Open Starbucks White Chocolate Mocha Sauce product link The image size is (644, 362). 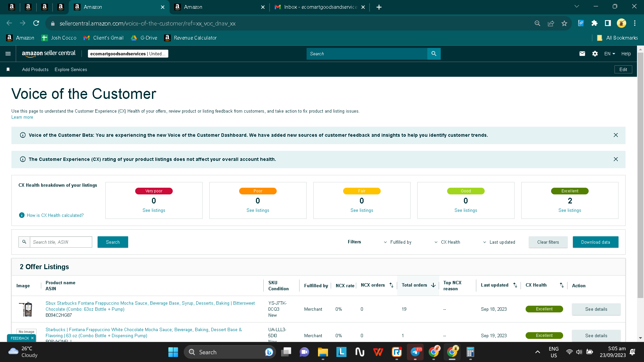point(144,333)
